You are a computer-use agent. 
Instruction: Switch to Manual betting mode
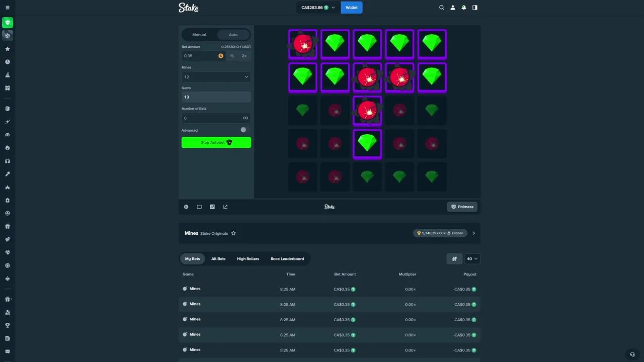click(x=199, y=35)
